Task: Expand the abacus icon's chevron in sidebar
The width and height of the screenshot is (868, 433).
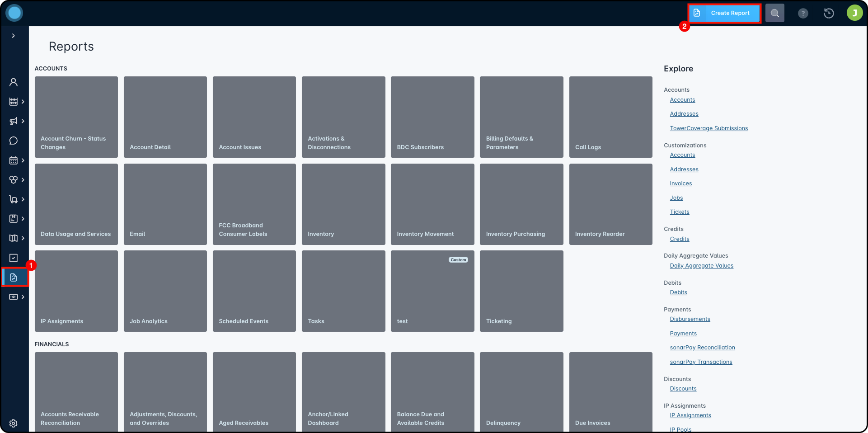Action: tap(23, 102)
